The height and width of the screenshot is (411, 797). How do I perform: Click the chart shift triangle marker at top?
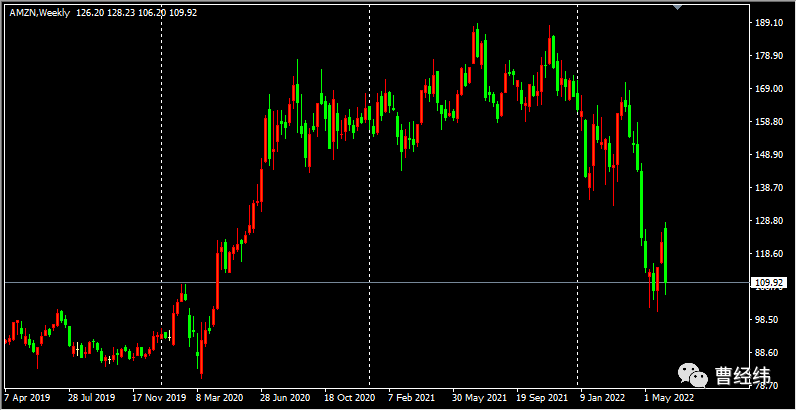677,7
